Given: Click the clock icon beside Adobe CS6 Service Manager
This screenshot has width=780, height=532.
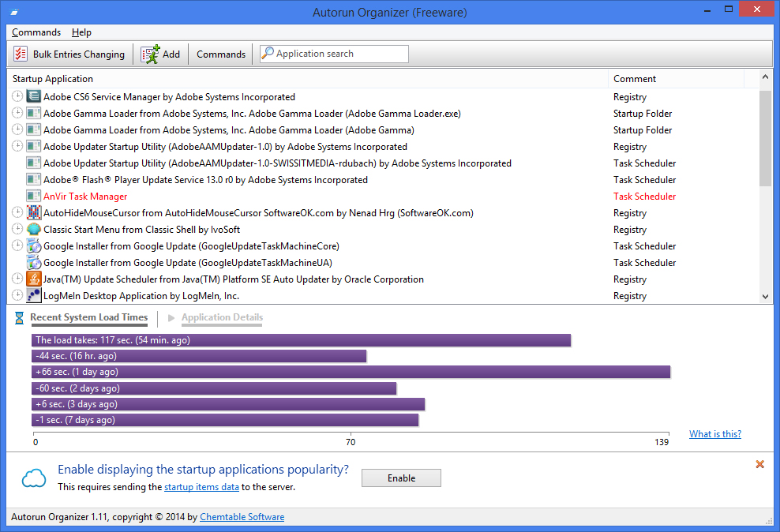Looking at the screenshot, I should click(x=17, y=96).
